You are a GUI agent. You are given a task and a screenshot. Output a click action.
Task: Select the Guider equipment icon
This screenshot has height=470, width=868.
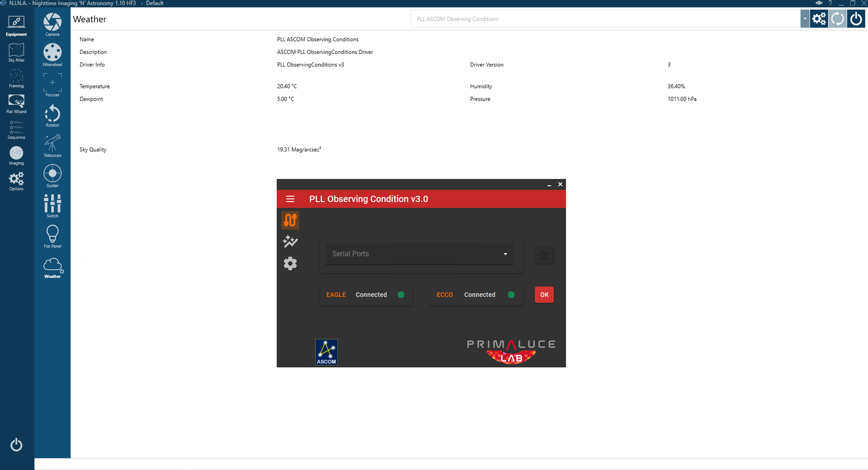click(x=52, y=176)
